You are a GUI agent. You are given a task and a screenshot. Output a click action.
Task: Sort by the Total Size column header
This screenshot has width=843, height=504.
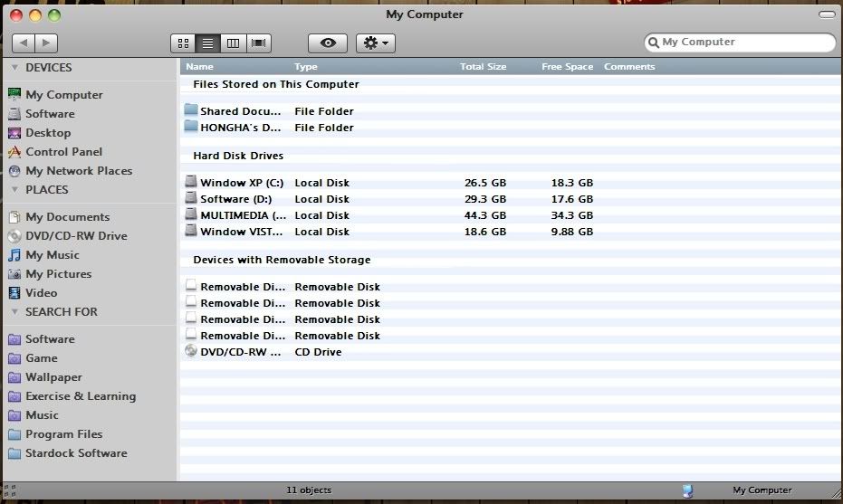pos(483,67)
